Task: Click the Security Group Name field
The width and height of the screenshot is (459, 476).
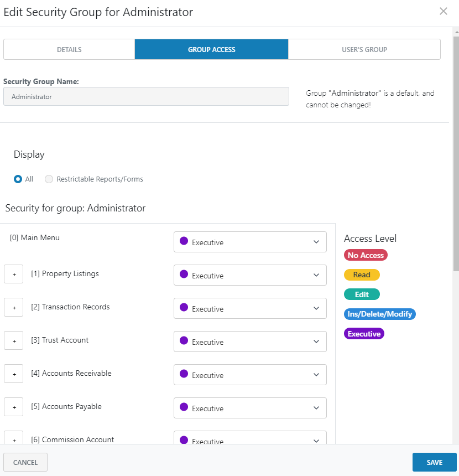Action: [x=146, y=96]
